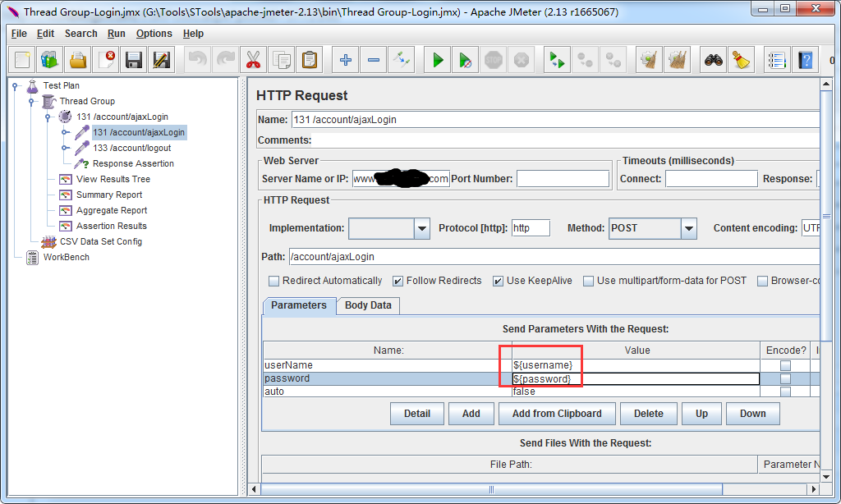The height and width of the screenshot is (504, 841).
Task: Open the Method POST dropdown
Action: (x=689, y=228)
